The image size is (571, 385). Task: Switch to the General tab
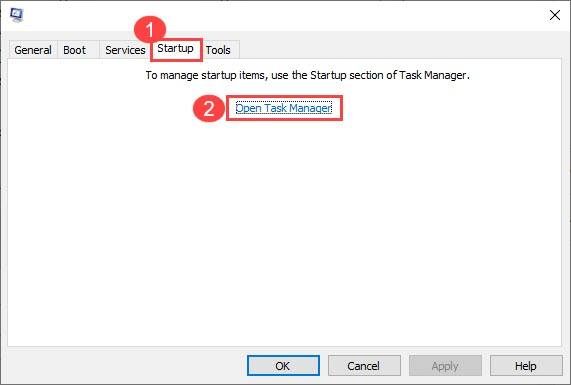(33, 50)
